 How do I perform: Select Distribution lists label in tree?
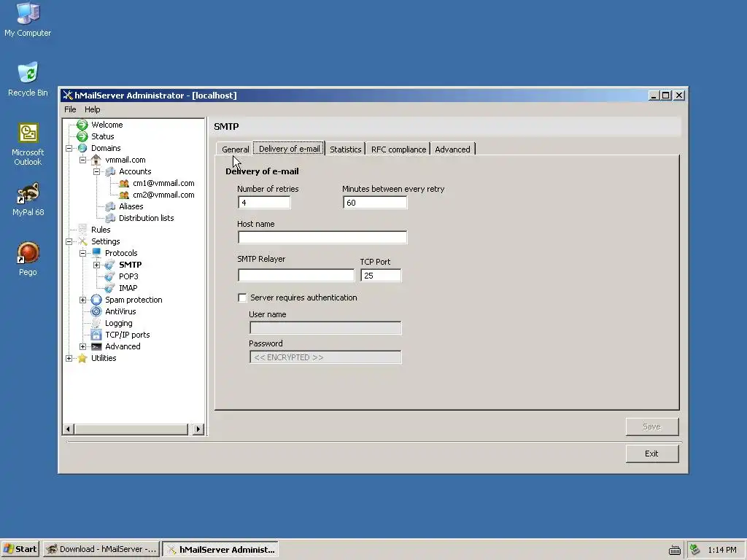[x=146, y=218]
